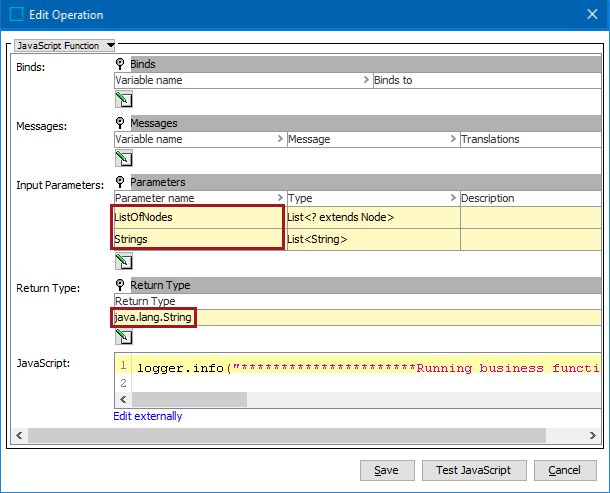Click the Test JavaScript button
Image resolution: width=610 pixels, height=493 pixels.
click(x=473, y=470)
